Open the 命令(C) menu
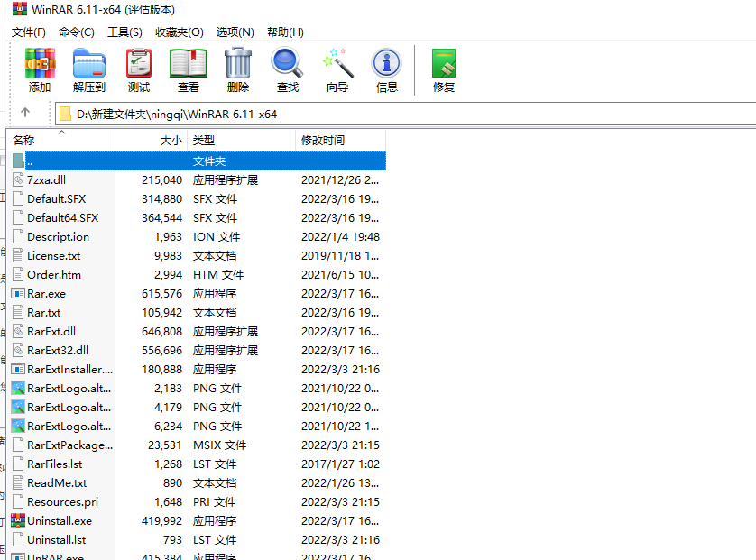 (76, 32)
